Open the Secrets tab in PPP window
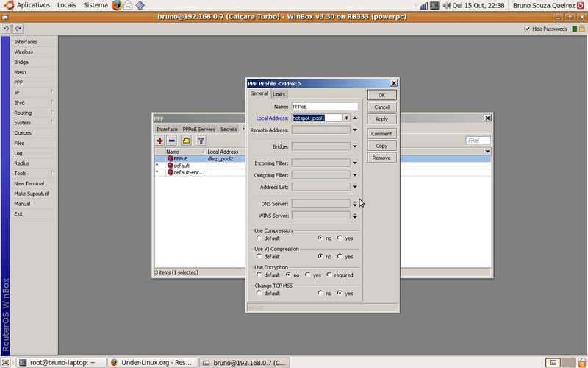Viewport: 588px width, 368px height. pos(229,129)
